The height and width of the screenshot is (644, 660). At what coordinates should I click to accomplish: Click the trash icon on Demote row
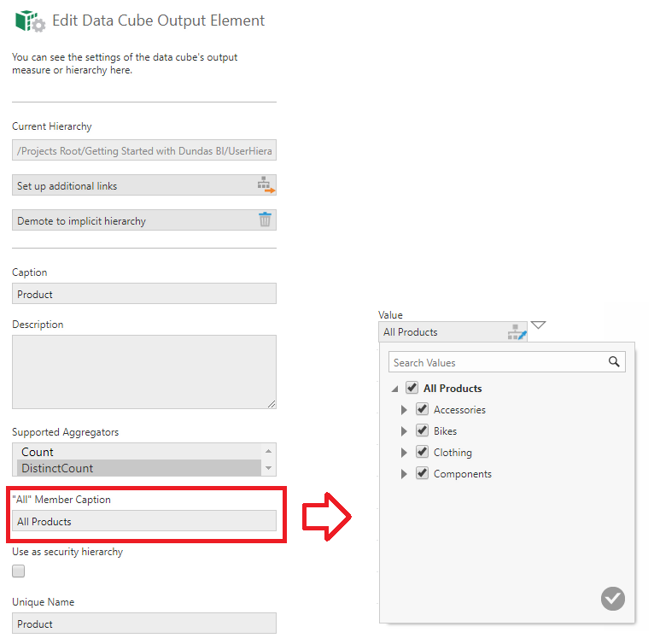click(265, 220)
